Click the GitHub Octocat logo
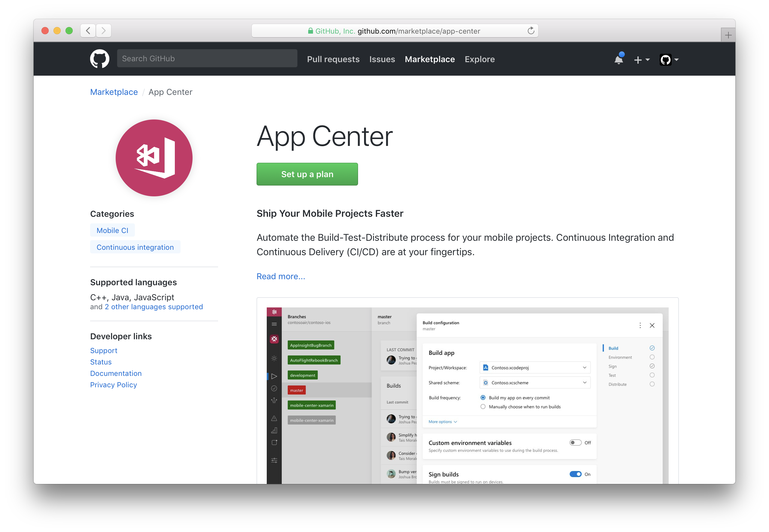This screenshot has height=532, width=769. pyautogui.click(x=99, y=59)
